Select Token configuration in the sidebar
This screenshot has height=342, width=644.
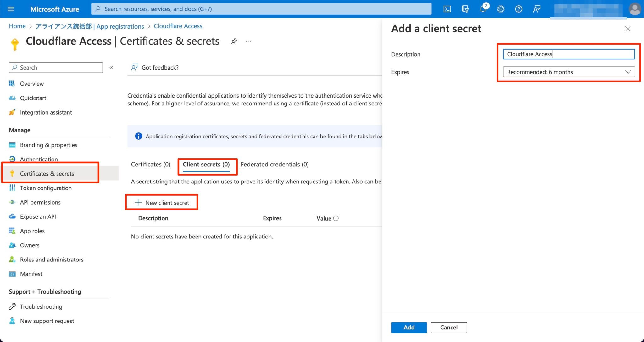tap(45, 188)
